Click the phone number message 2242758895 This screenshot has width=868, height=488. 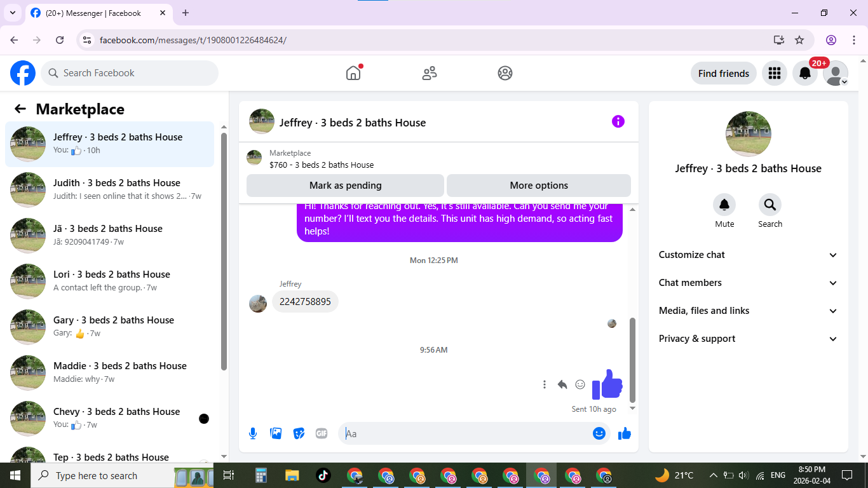pos(305,302)
